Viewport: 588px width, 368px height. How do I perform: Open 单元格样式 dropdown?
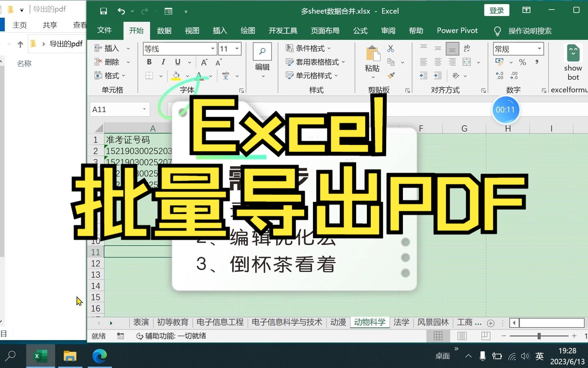[312, 76]
